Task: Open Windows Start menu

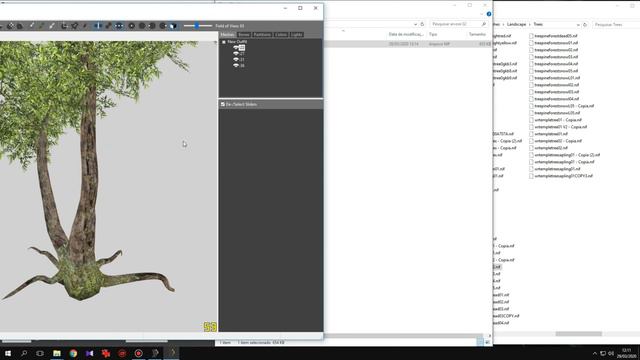Action: tap(8, 353)
